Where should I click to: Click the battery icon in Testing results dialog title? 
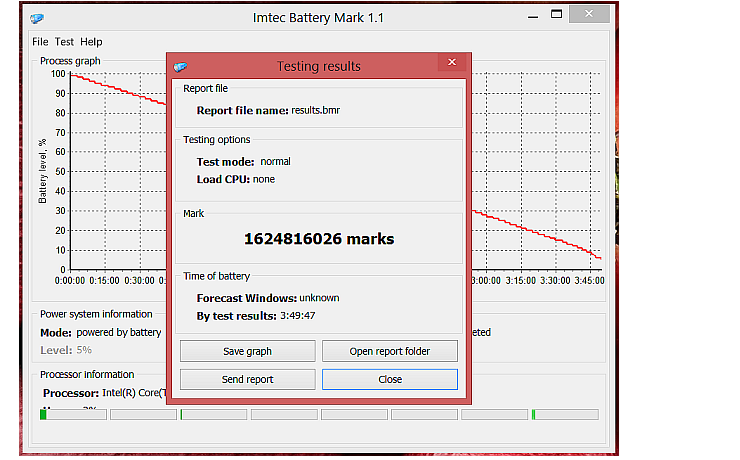pyautogui.click(x=180, y=67)
